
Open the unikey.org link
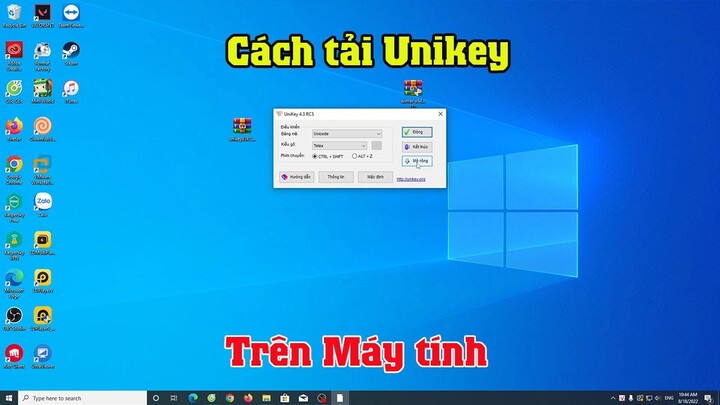coord(411,179)
